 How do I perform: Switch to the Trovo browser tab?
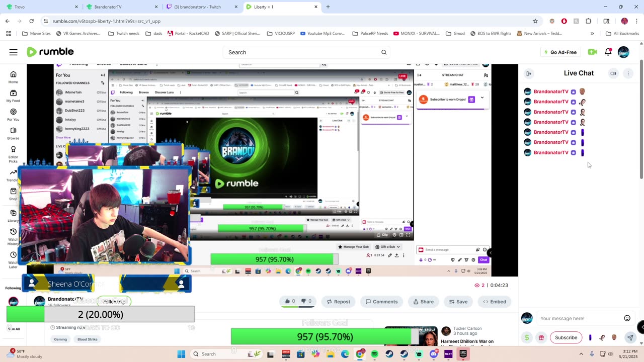point(40,7)
